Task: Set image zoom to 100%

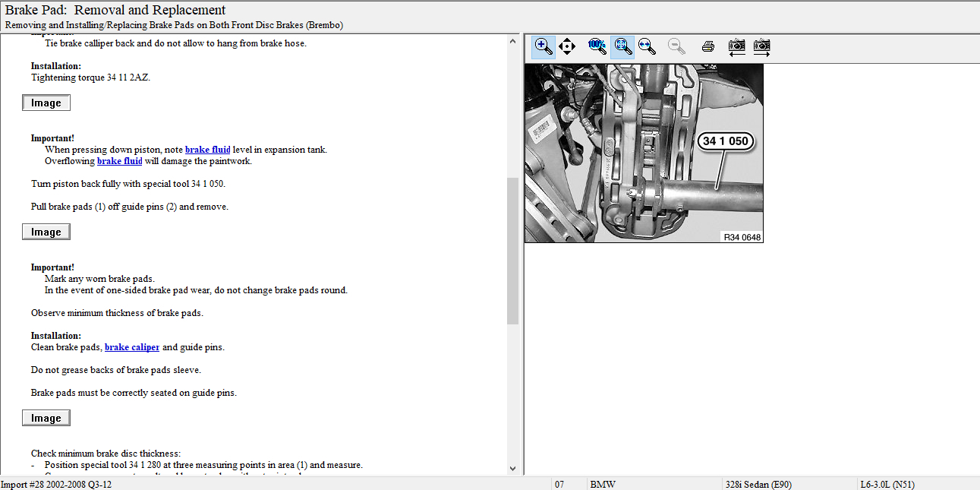Action: click(597, 46)
